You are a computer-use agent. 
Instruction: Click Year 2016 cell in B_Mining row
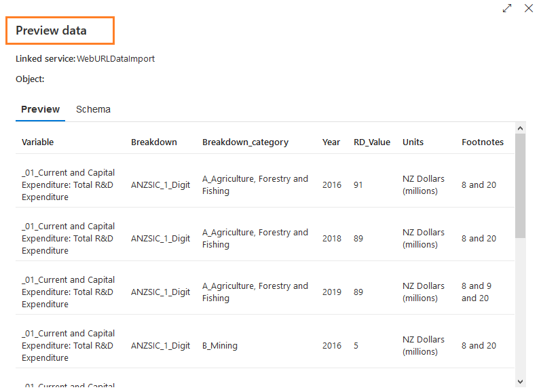332,345
